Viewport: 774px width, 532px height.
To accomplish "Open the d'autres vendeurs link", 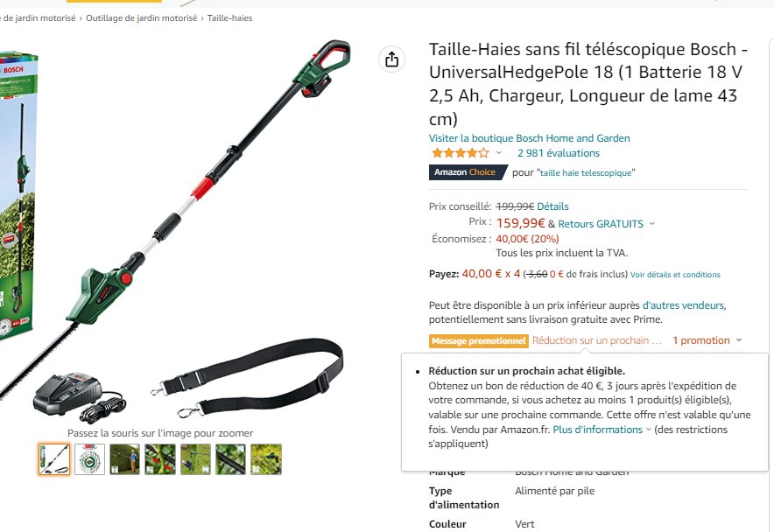I will [x=684, y=305].
